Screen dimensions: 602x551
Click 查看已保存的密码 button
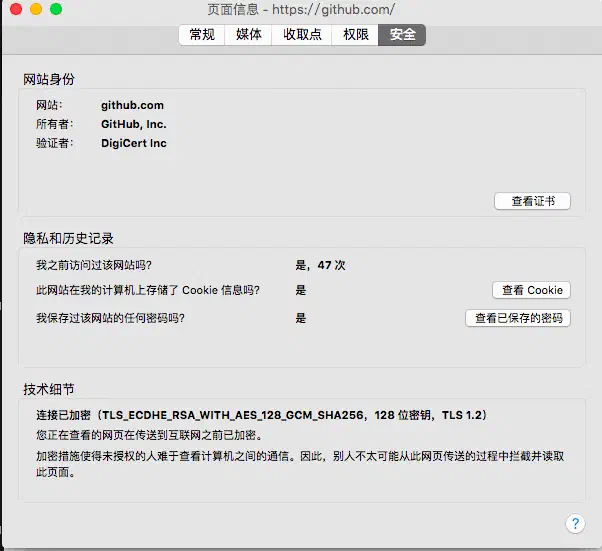(518, 318)
